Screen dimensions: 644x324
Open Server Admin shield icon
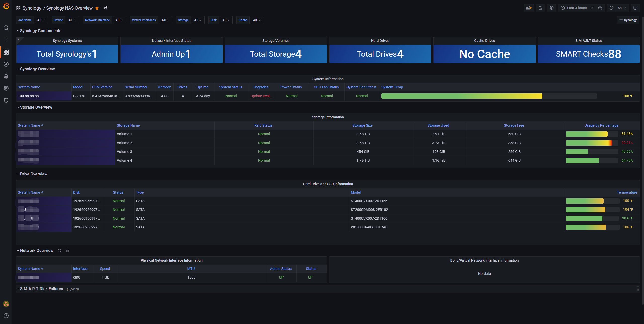tap(6, 100)
